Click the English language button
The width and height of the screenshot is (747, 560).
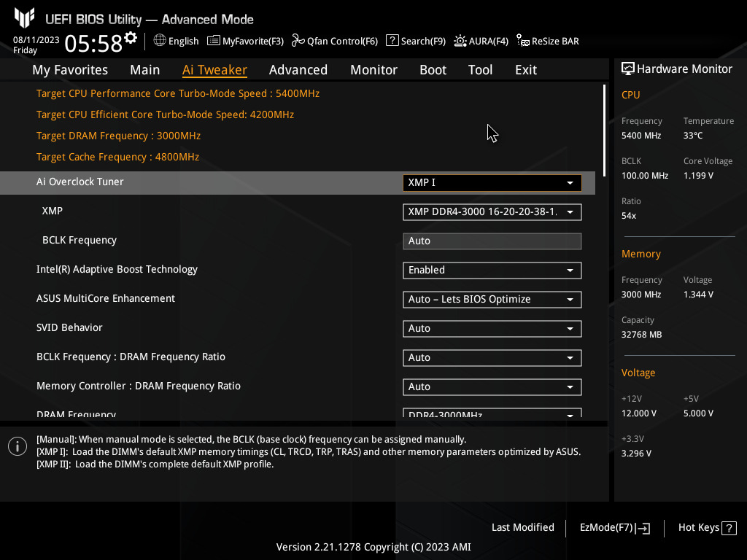click(177, 41)
